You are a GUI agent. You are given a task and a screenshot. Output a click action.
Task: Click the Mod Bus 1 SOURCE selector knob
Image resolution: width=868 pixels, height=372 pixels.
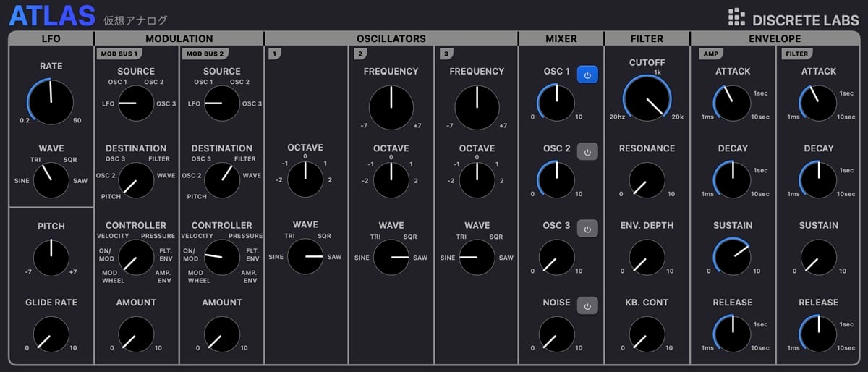coord(136,103)
